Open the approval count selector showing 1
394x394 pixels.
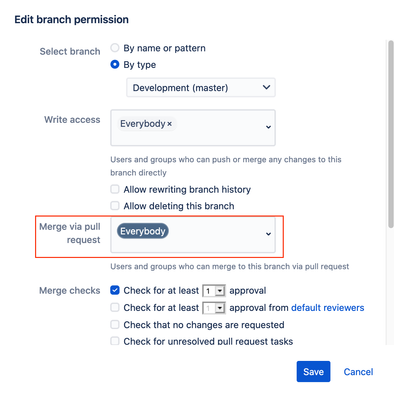214,291
